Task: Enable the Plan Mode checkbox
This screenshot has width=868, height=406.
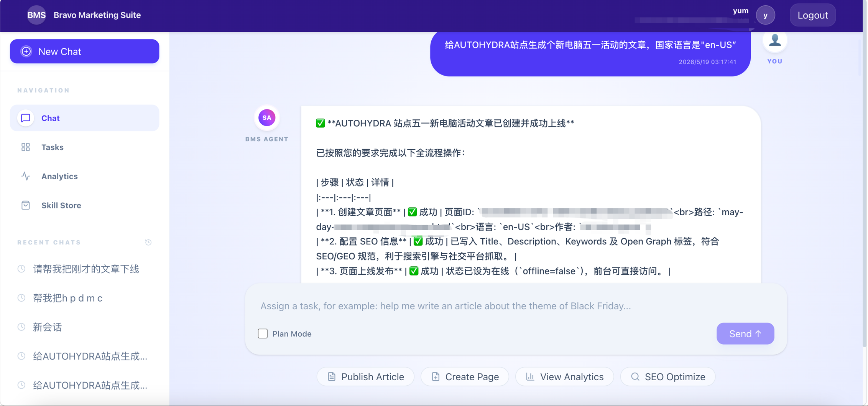Action: [x=263, y=333]
